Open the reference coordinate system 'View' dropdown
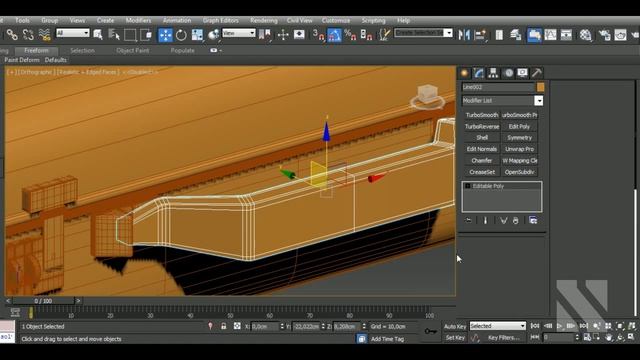The width and height of the screenshot is (640, 360). (x=239, y=33)
